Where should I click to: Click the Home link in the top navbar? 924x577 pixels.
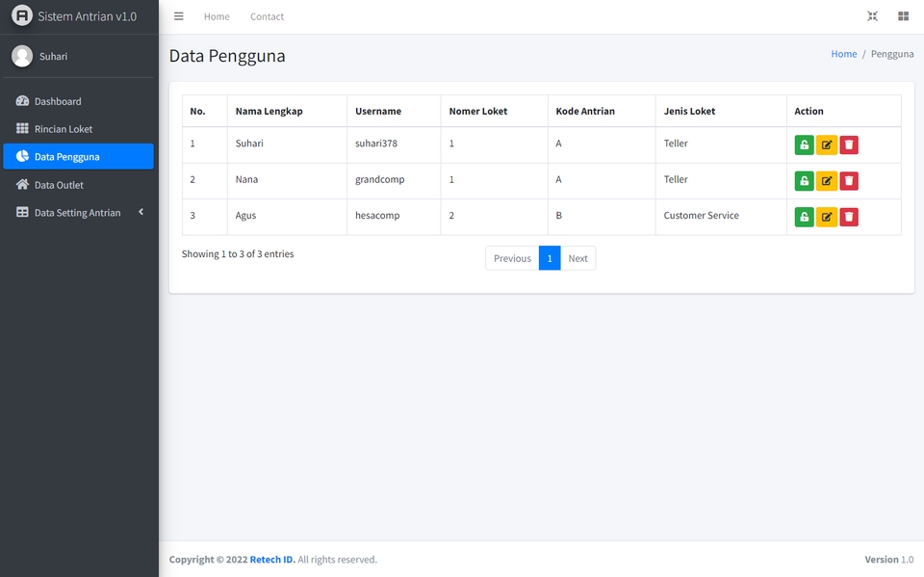(217, 16)
